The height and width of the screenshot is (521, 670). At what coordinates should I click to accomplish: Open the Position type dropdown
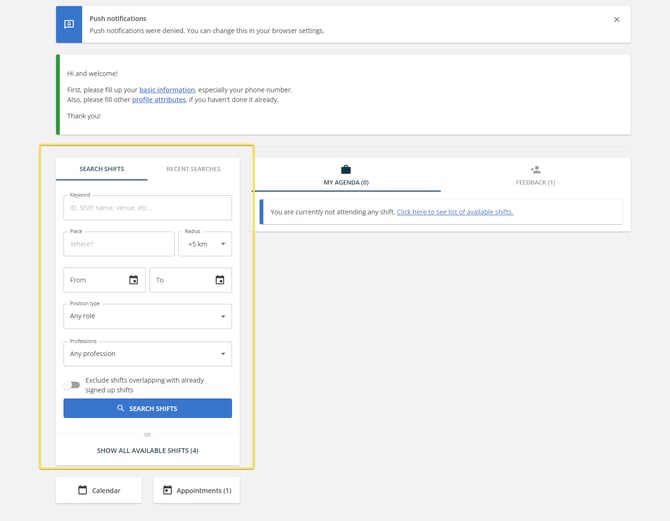pos(148,316)
